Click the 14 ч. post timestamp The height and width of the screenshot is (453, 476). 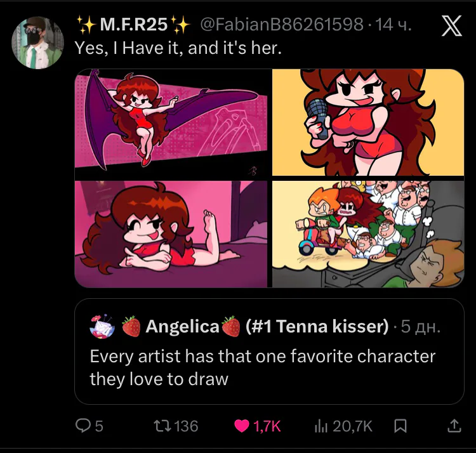(393, 25)
